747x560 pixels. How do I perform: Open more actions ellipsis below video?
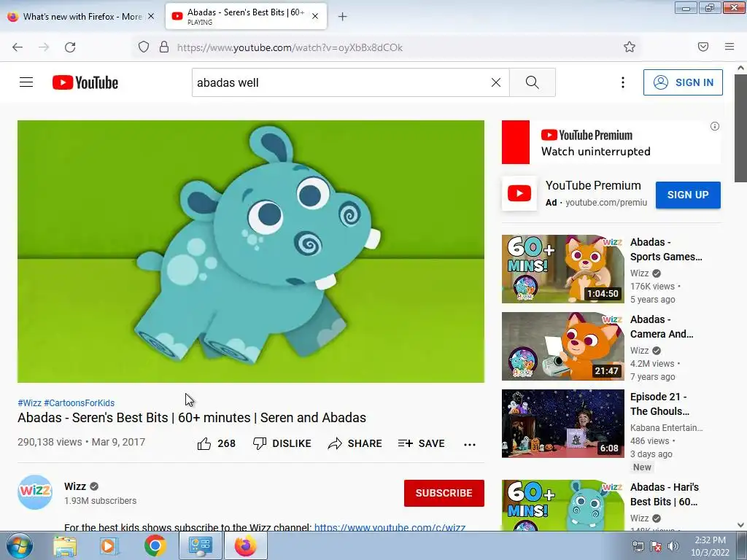coord(470,444)
